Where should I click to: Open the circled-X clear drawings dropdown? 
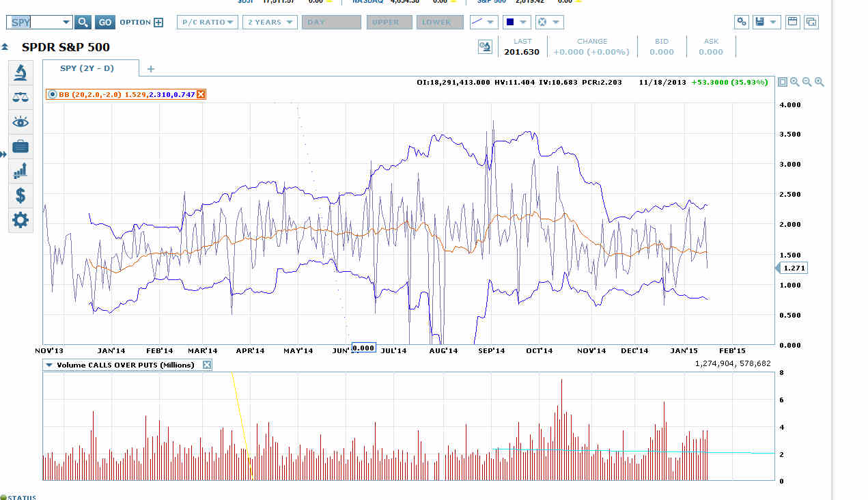click(549, 22)
